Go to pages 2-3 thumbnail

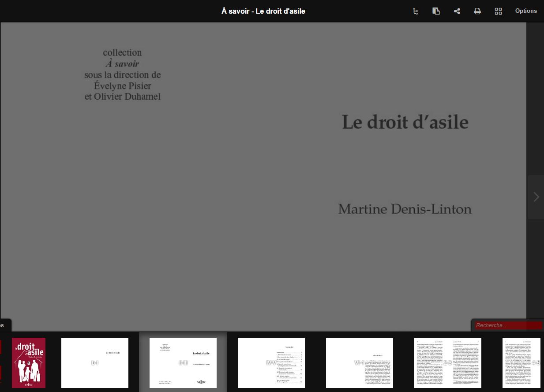[448, 363]
